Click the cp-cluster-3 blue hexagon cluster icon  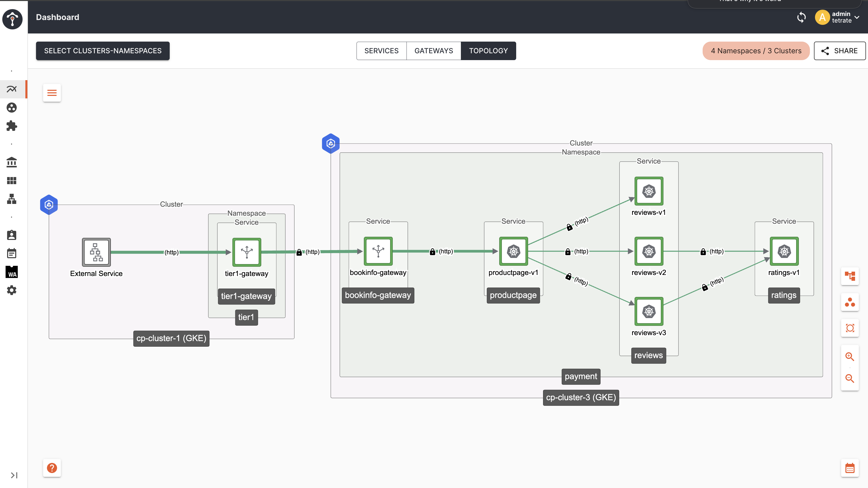point(331,144)
